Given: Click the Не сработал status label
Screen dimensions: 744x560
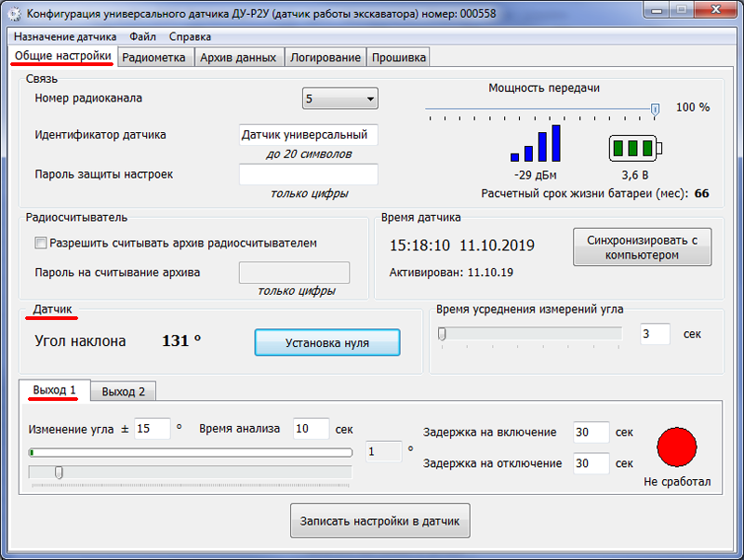Looking at the screenshot, I should pos(677,482).
